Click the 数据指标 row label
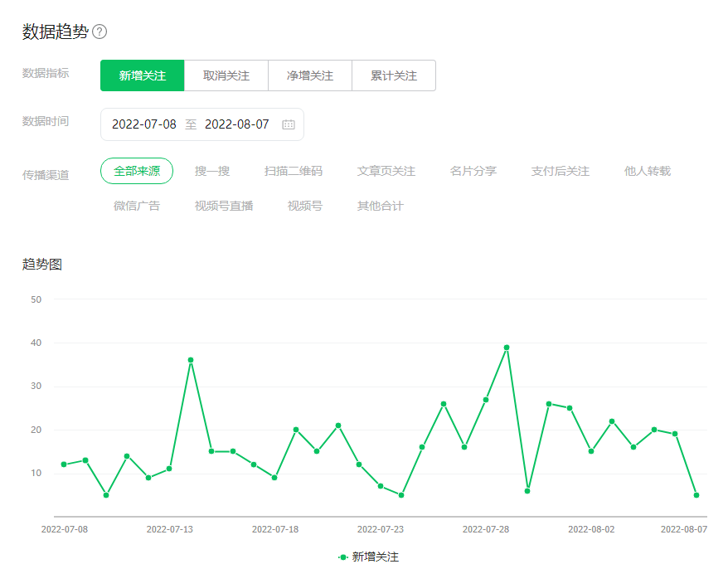 46,73
